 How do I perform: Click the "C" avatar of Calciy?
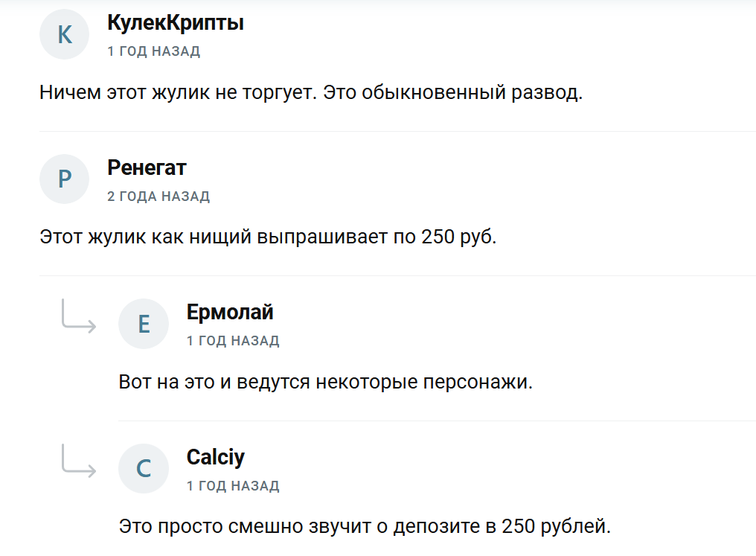(x=144, y=468)
